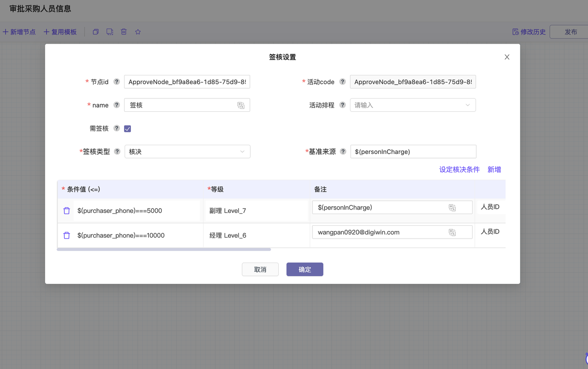Click the help icon beside 签核类型
The width and height of the screenshot is (588, 369).
tap(117, 152)
